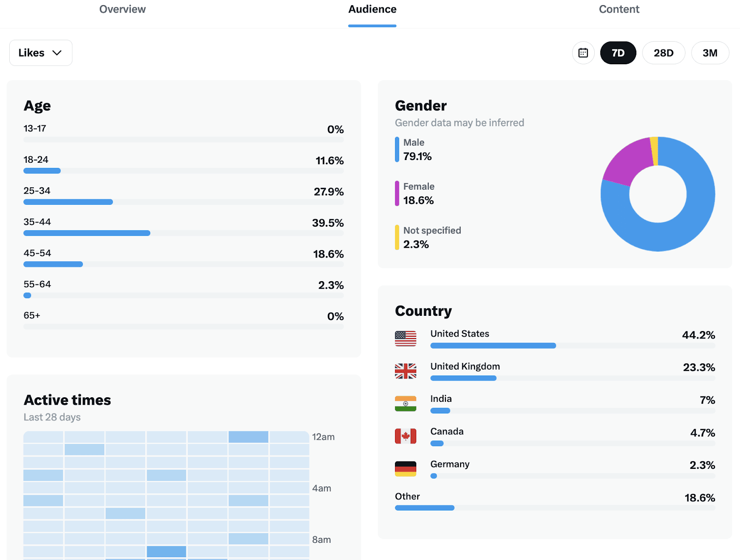
Task: Click the Germany flag icon
Action: (x=406, y=468)
